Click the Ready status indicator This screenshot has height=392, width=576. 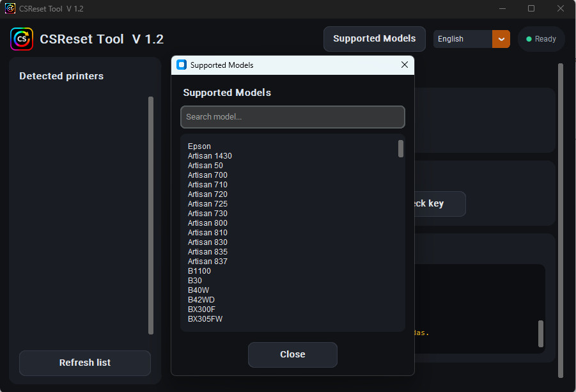541,39
